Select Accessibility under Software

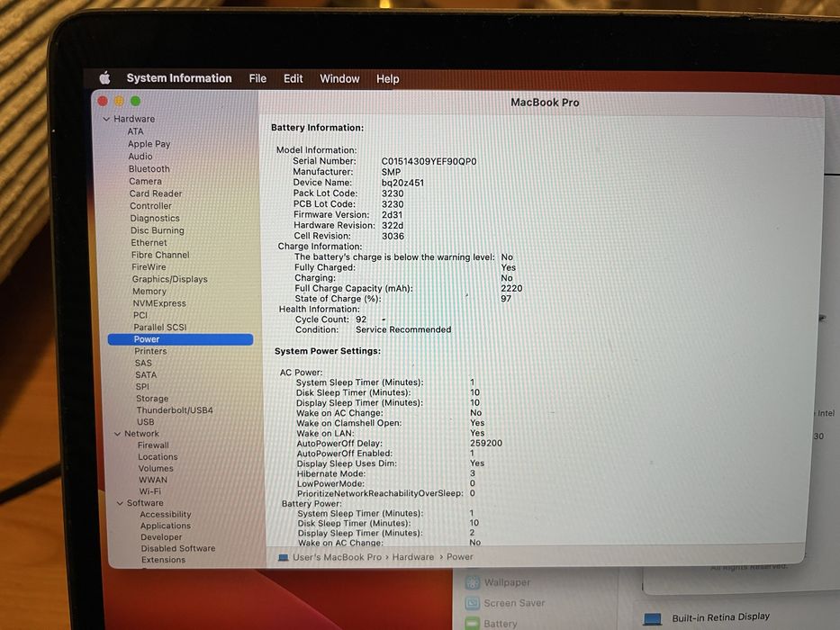click(166, 514)
